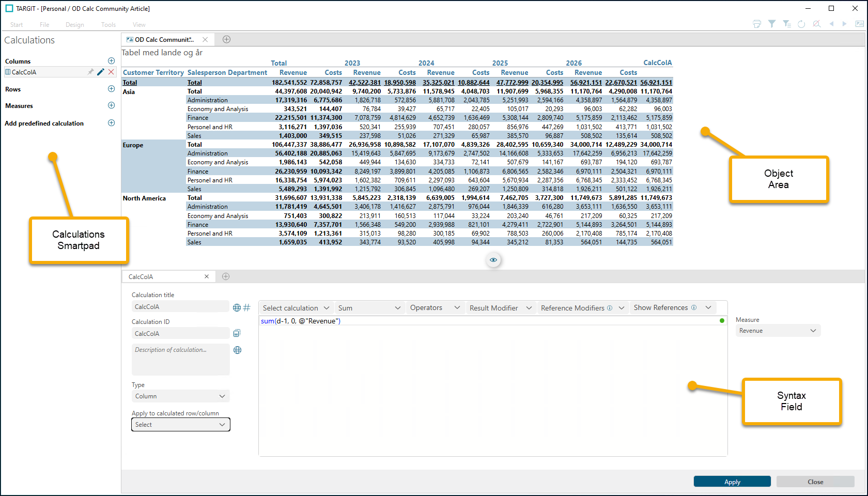
Task: Open the File menu
Action: point(44,25)
